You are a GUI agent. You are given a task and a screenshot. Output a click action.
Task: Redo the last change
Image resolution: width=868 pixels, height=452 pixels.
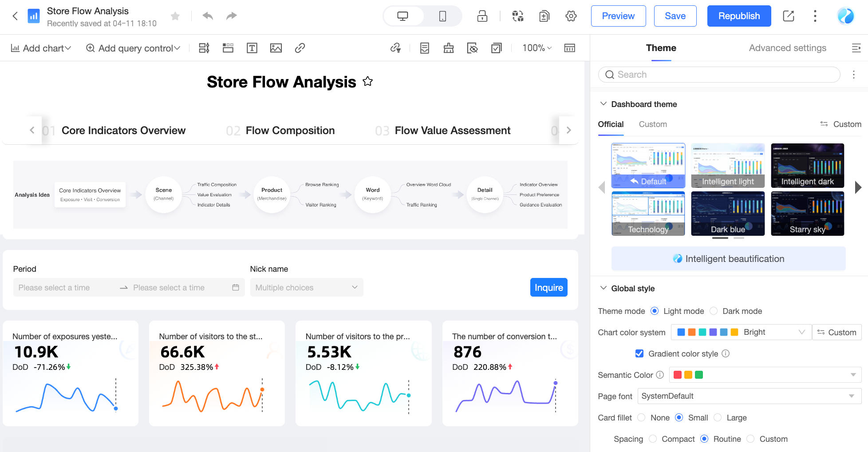(x=231, y=16)
